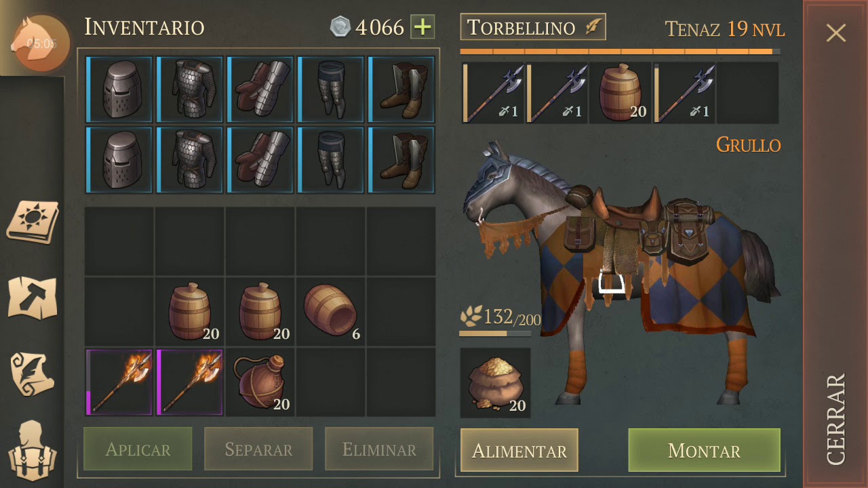Click the Alimentar button
This screenshot has width=868, height=488.
[519, 450]
